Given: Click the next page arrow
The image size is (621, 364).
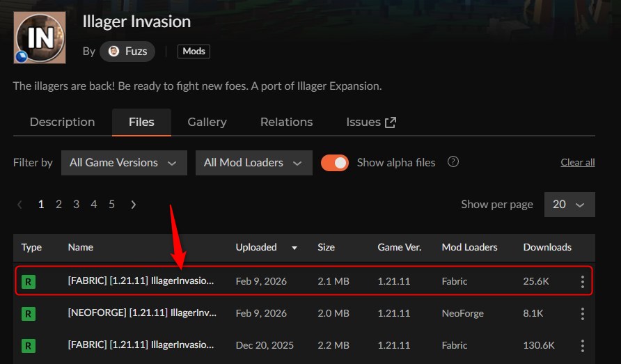Looking at the screenshot, I should coord(134,205).
